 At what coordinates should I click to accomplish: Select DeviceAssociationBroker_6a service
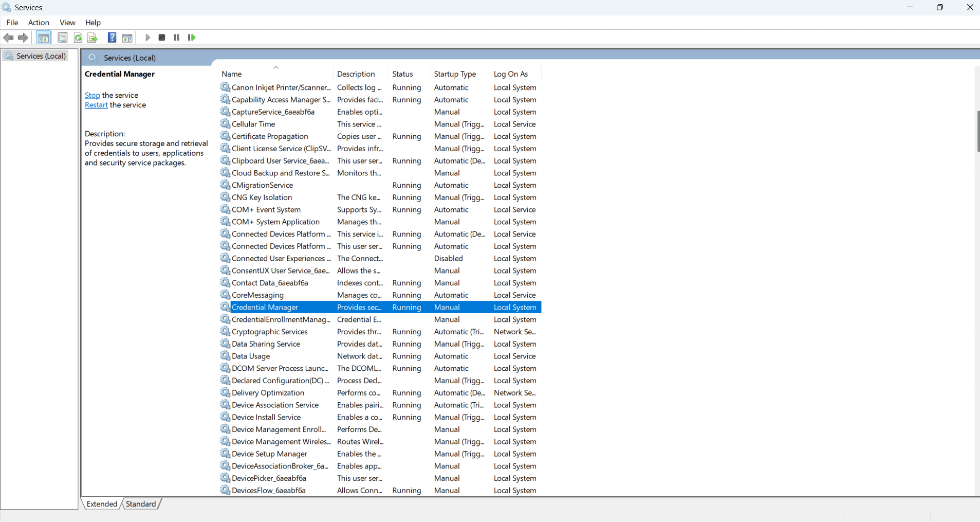pos(380,466)
